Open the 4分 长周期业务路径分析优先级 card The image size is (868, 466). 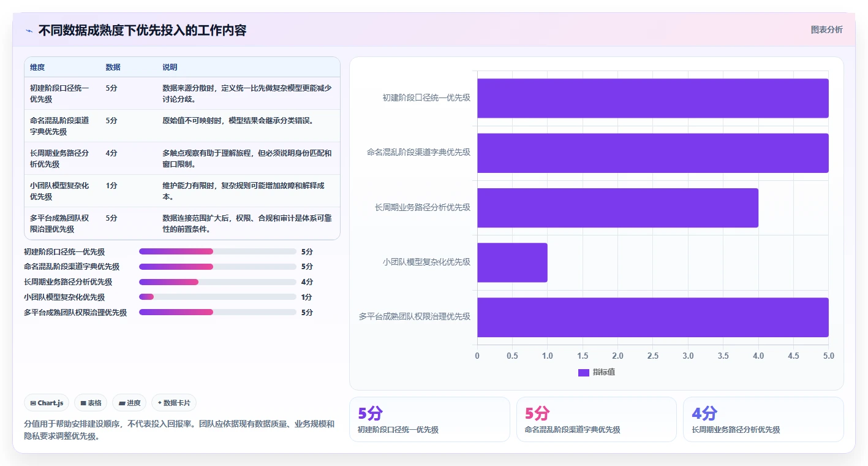[x=763, y=419]
